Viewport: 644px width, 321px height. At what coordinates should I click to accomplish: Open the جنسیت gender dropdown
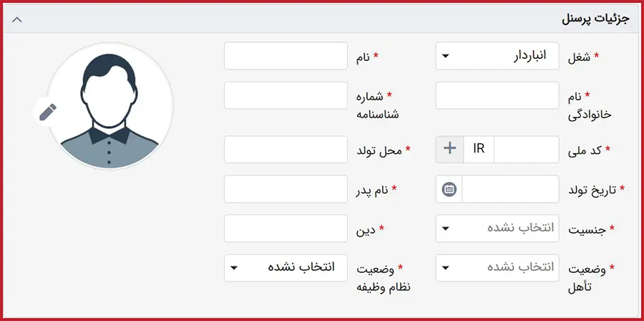498,229
